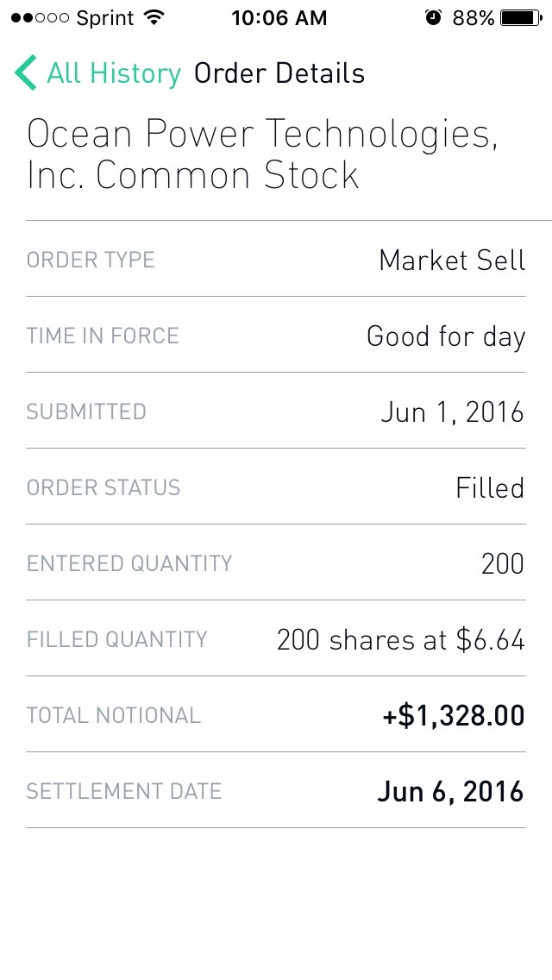Tap the +$1,328.00 total notional amount
This screenshot has width=552, height=980.
point(454,715)
